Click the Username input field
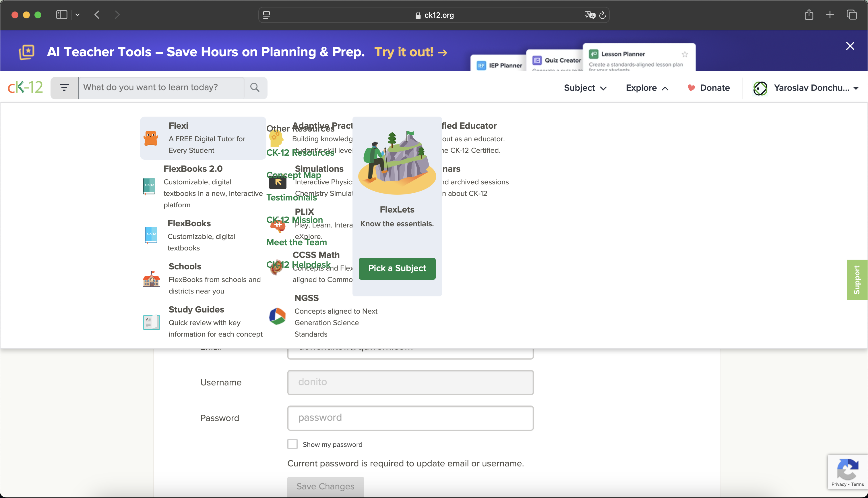The height and width of the screenshot is (498, 868). point(410,382)
